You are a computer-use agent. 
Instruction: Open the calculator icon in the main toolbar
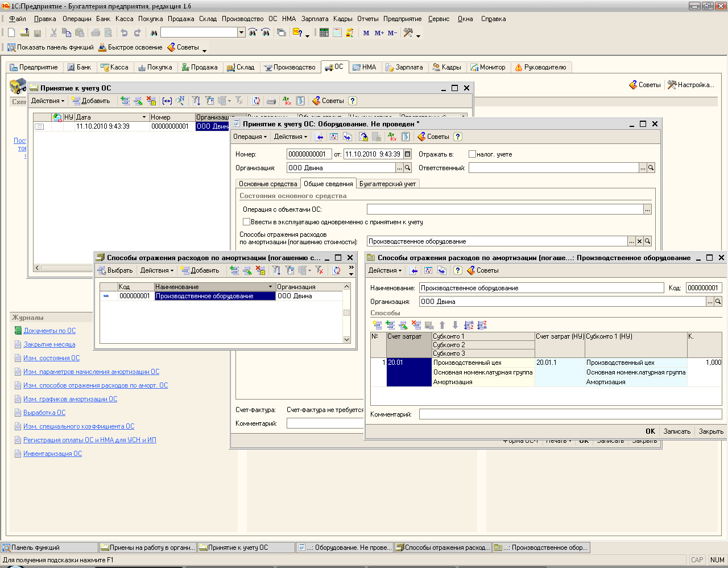[324, 32]
